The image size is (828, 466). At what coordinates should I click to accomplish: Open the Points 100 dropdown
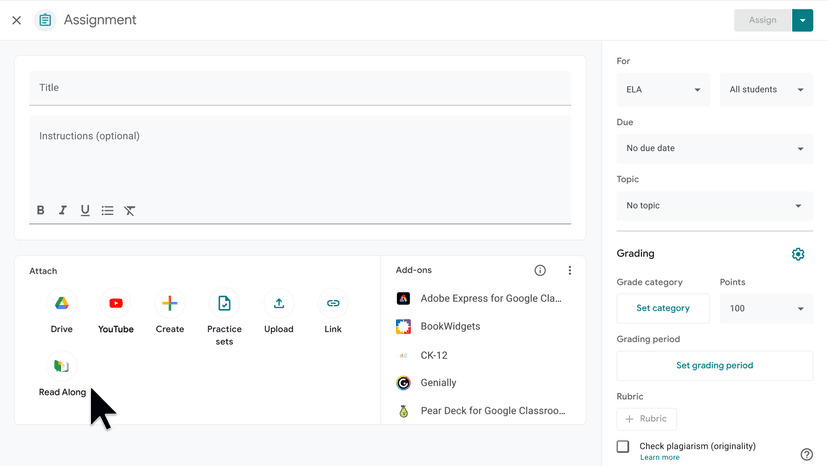[766, 309]
